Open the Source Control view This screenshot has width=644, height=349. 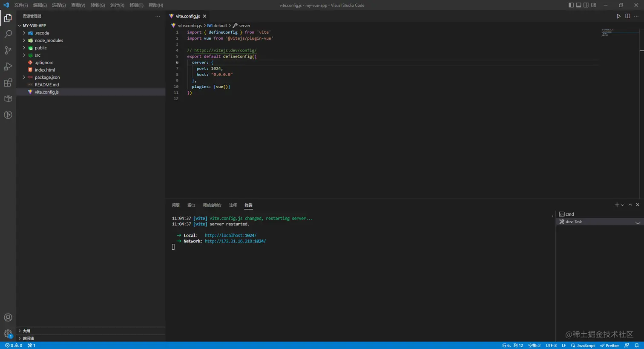point(8,50)
